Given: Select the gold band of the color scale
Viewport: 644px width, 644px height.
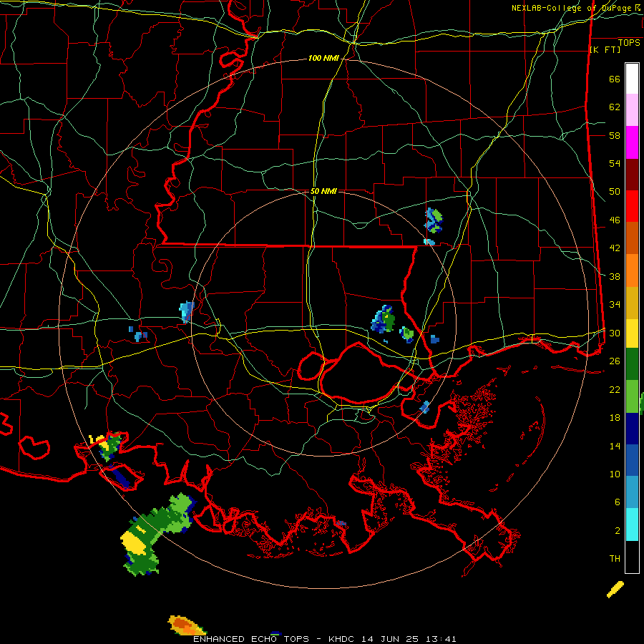Looking at the screenshot, I should pos(632,303).
